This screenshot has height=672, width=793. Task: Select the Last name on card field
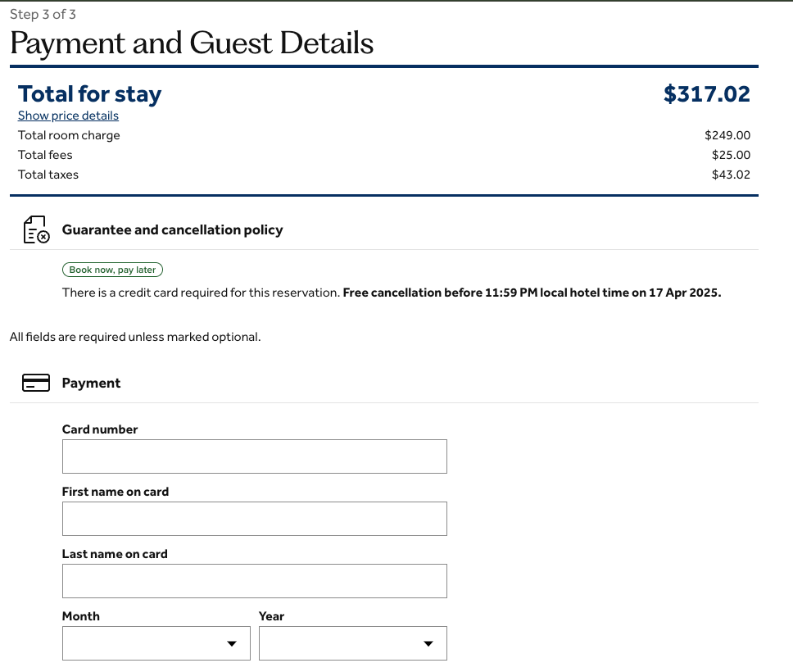point(254,581)
